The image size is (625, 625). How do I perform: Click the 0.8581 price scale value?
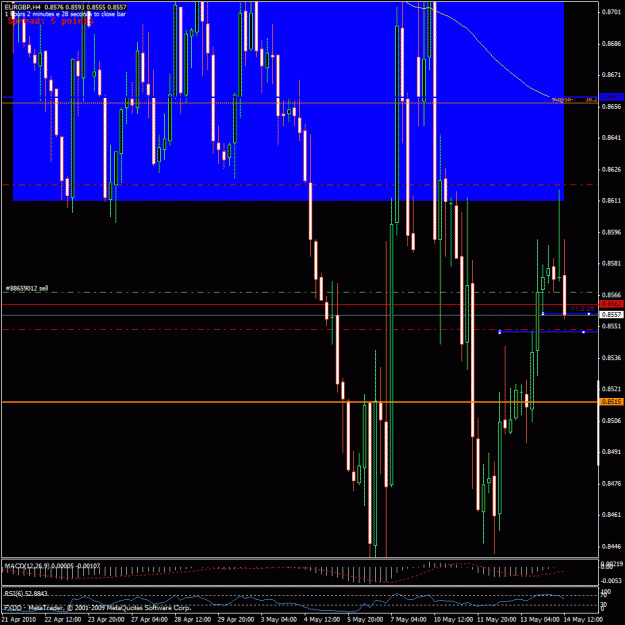tap(611, 263)
